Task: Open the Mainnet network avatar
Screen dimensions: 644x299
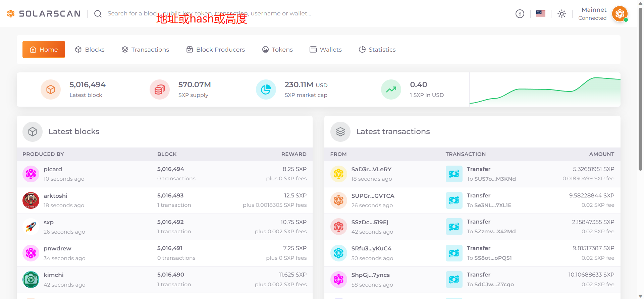Action: (620, 14)
